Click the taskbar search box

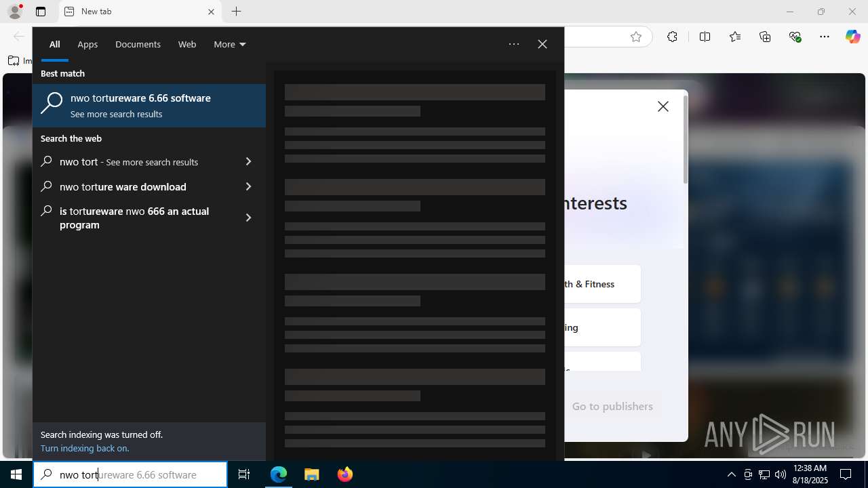pos(130,474)
